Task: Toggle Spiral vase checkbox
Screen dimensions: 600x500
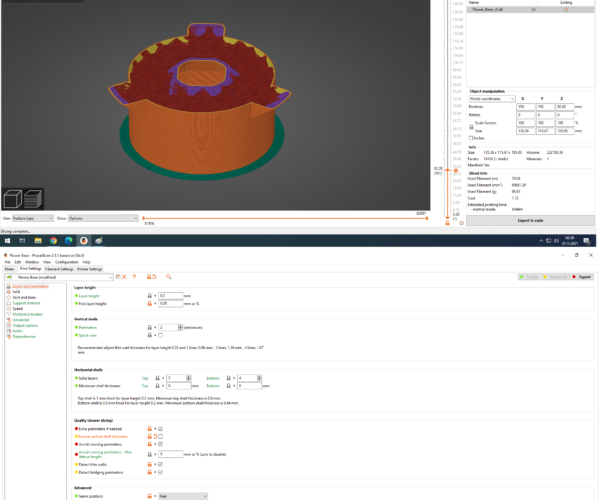Action: [x=160, y=336]
